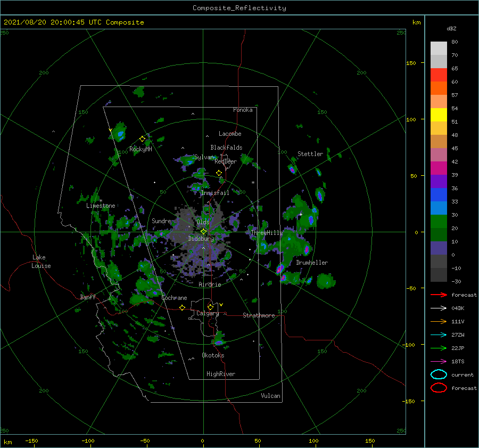The image size is (479, 448).
Task: Click the Innisfail town label
Action: pyautogui.click(x=215, y=193)
